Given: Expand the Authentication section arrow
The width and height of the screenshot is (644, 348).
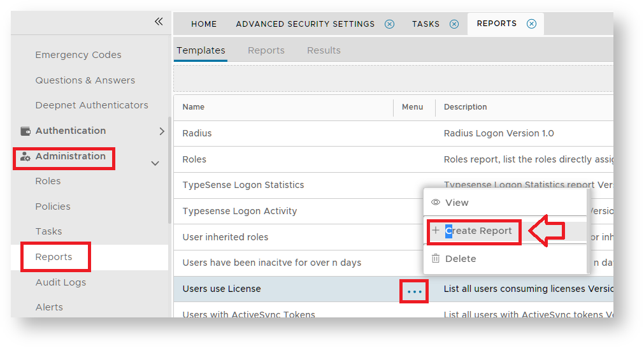Looking at the screenshot, I should click(161, 131).
